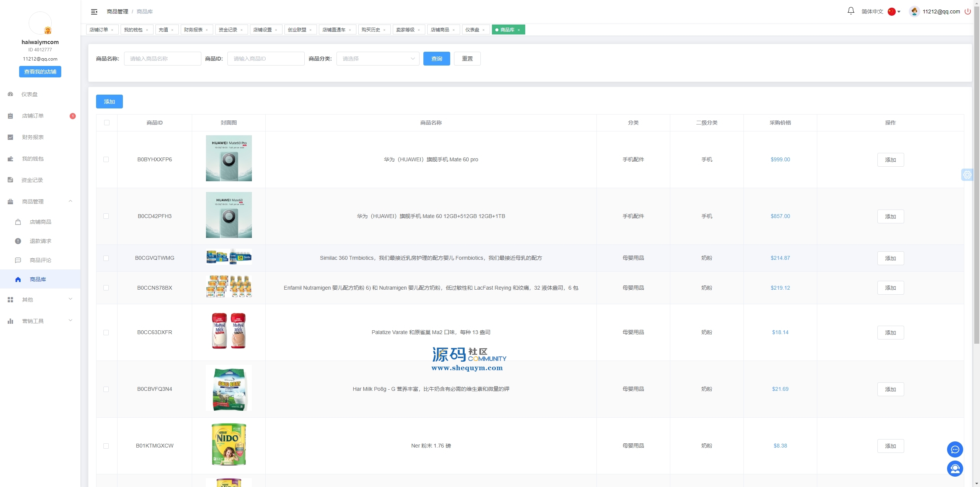Close the 仪表盘 tab
Image resolution: width=980 pixels, height=487 pixels.
(x=483, y=30)
